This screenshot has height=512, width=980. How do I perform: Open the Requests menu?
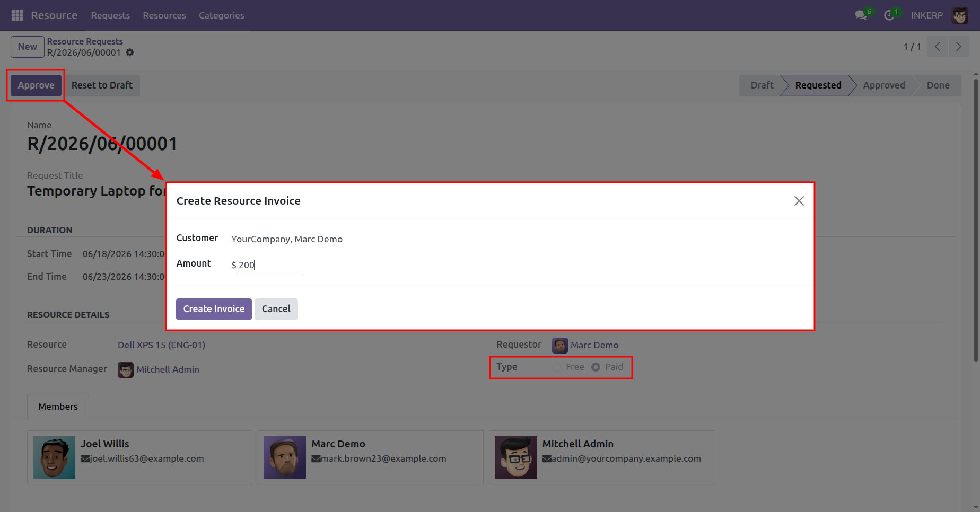click(110, 15)
